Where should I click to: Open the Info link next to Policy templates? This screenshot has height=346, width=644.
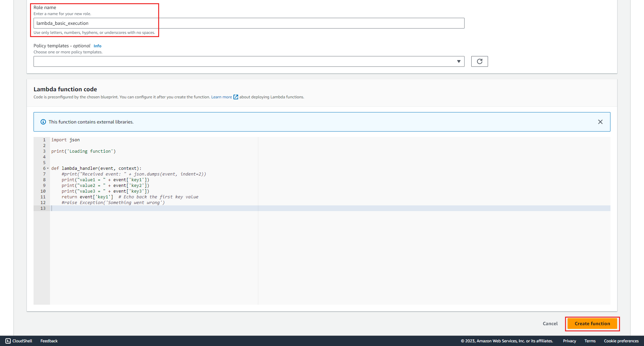pos(98,46)
